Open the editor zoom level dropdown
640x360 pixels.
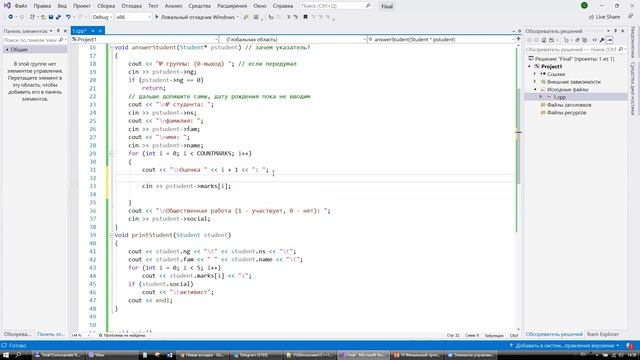(x=81, y=336)
